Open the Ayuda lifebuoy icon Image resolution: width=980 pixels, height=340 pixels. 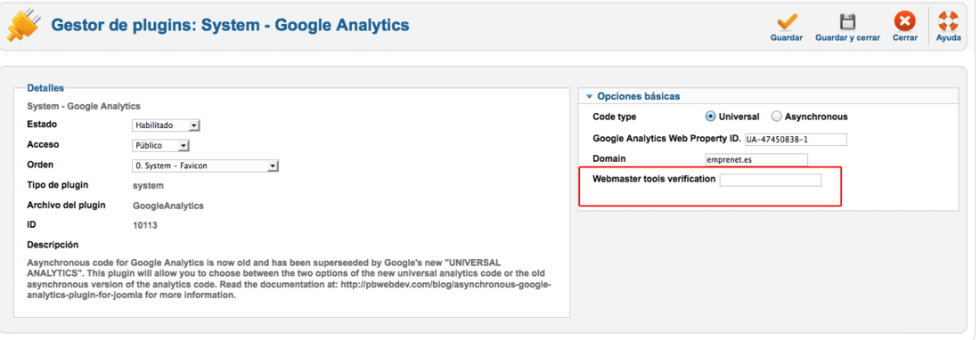948,21
